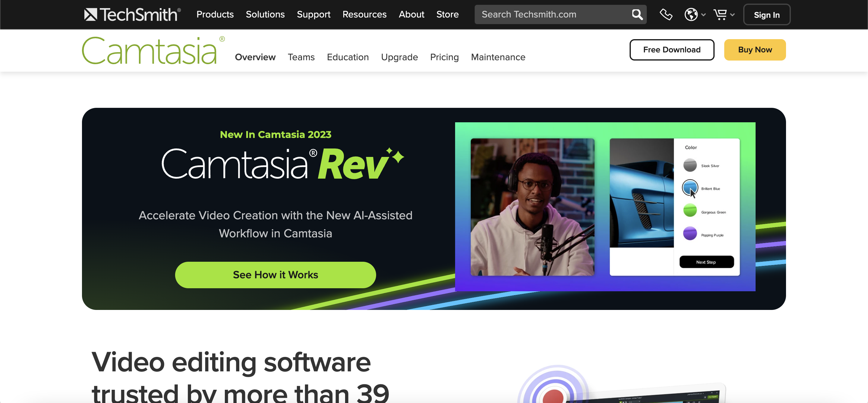Expand the language dropdown chevron
The width and height of the screenshot is (868, 403).
[703, 15]
